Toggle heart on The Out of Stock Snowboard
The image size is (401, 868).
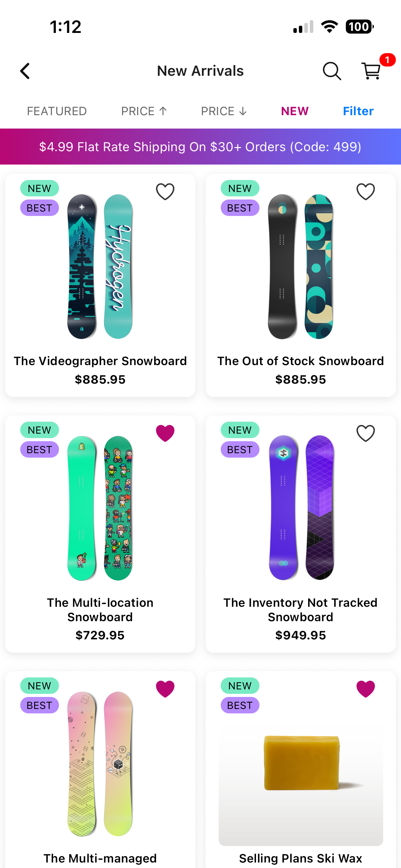point(366,191)
